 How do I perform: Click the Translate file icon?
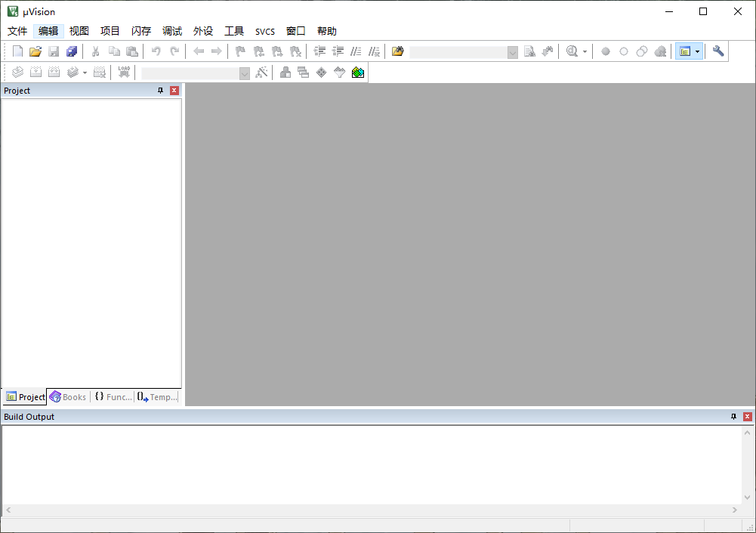click(x=17, y=72)
